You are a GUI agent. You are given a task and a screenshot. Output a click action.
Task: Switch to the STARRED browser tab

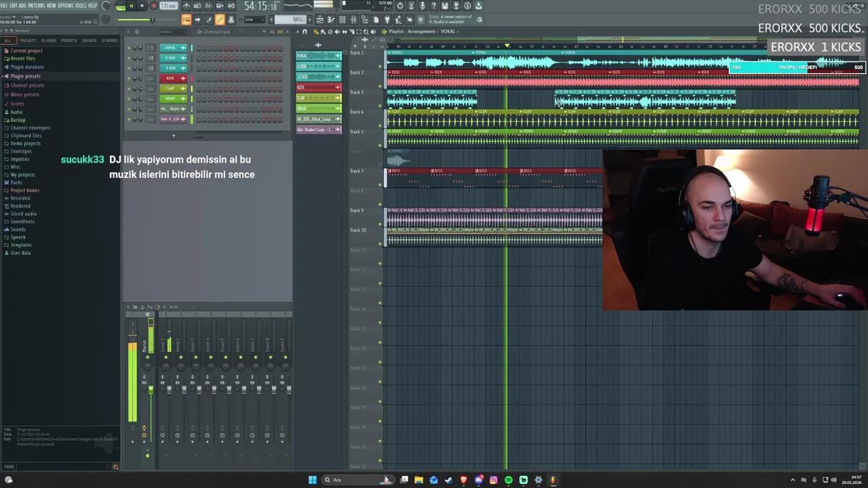(x=110, y=41)
